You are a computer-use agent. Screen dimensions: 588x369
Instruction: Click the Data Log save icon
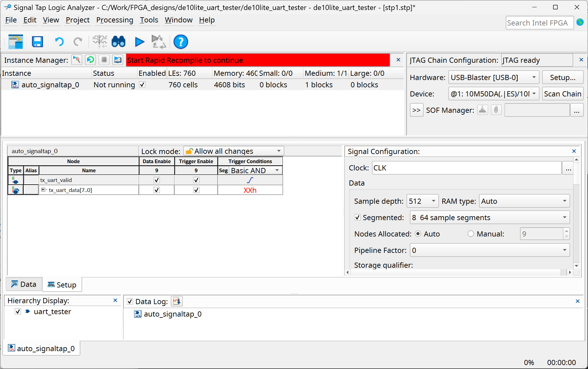pyautogui.click(x=177, y=301)
